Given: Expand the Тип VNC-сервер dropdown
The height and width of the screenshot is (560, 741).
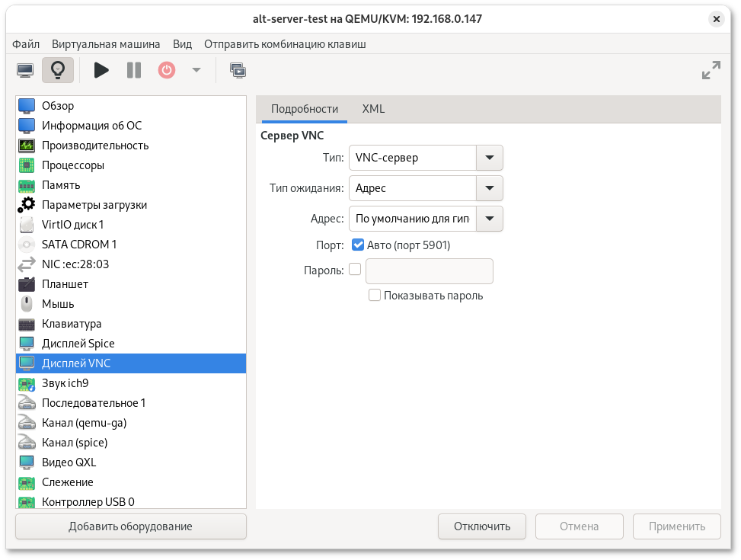Looking at the screenshot, I should tap(489, 158).
